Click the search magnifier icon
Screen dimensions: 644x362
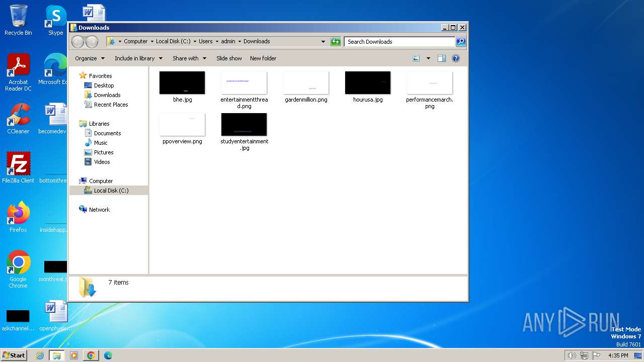pos(461,42)
